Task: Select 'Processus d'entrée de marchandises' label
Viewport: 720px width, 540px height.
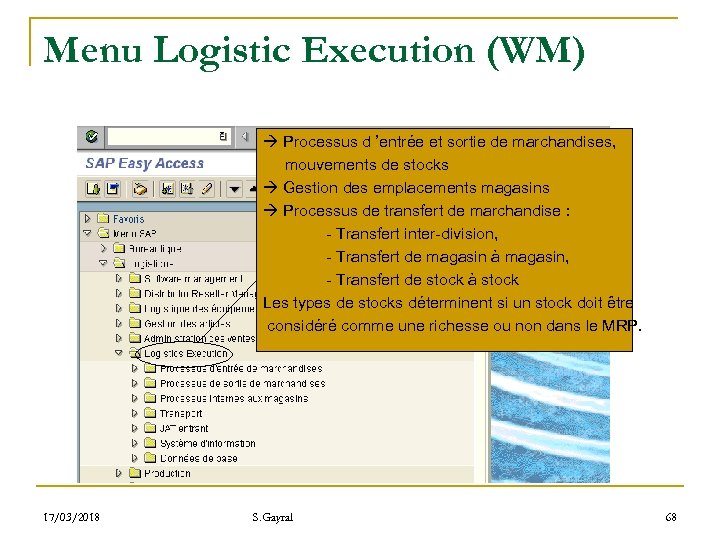Action: pos(241,368)
